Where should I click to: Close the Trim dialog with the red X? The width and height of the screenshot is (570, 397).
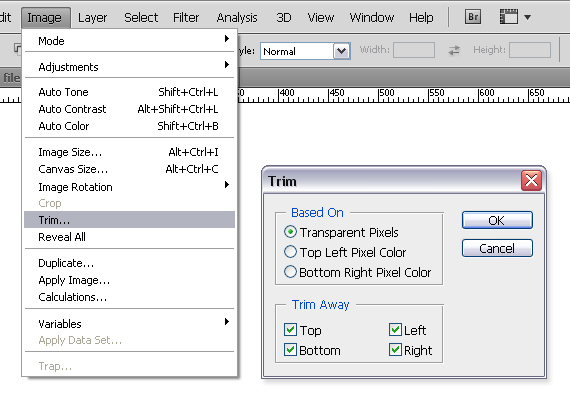(531, 180)
